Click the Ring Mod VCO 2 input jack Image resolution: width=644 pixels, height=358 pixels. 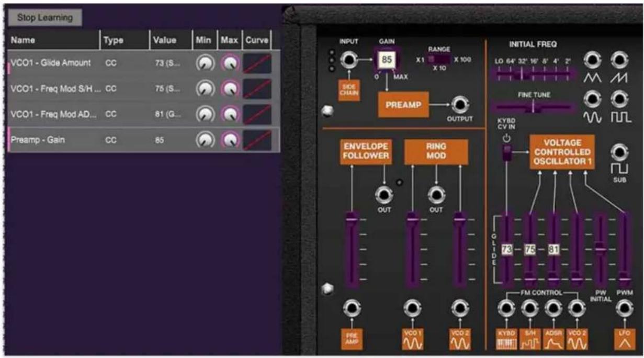pyautogui.click(x=459, y=308)
